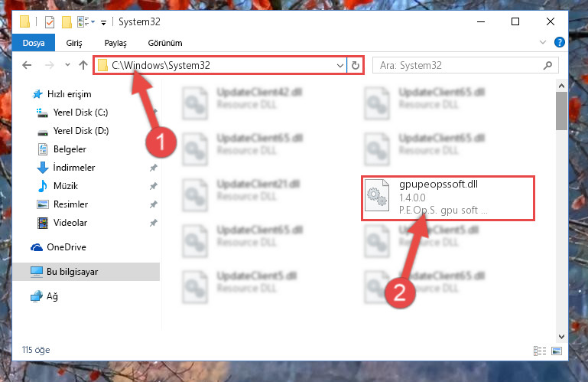Refresh the System32 folder view
This screenshot has height=382, width=588.
[x=355, y=66]
